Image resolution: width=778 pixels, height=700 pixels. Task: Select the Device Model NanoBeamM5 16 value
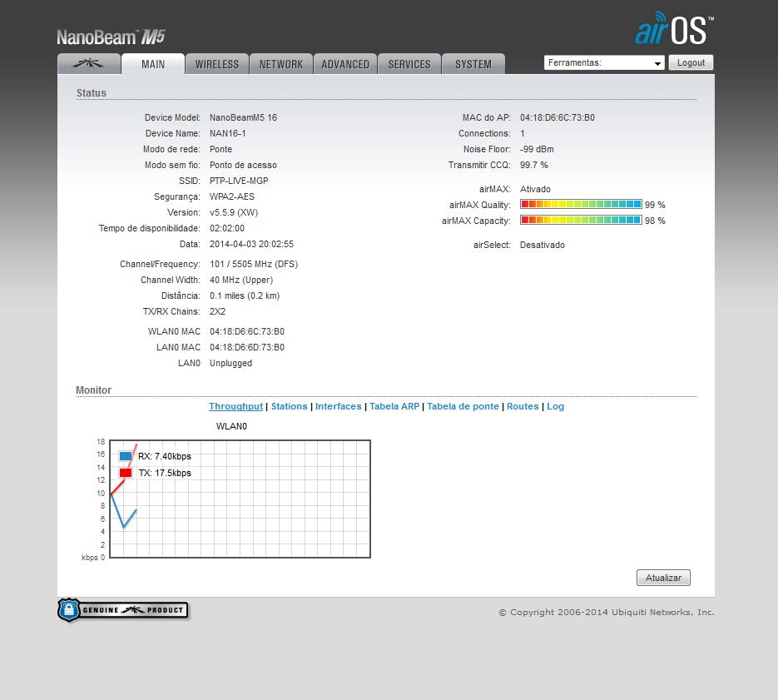pyautogui.click(x=243, y=117)
